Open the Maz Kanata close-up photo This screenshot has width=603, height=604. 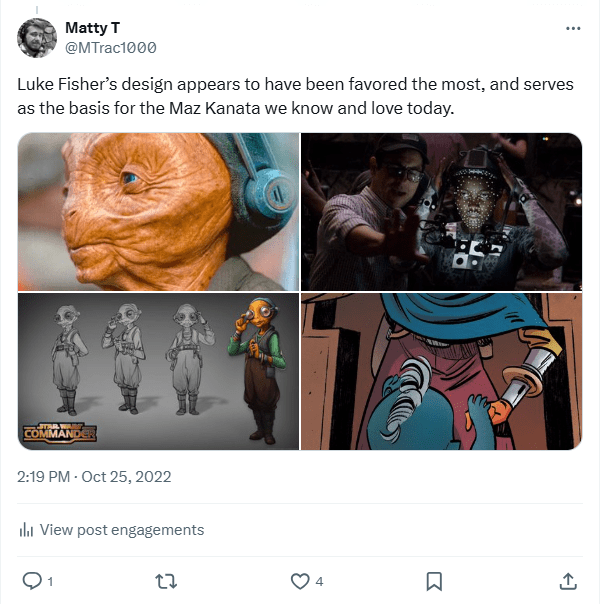(x=158, y=212)
